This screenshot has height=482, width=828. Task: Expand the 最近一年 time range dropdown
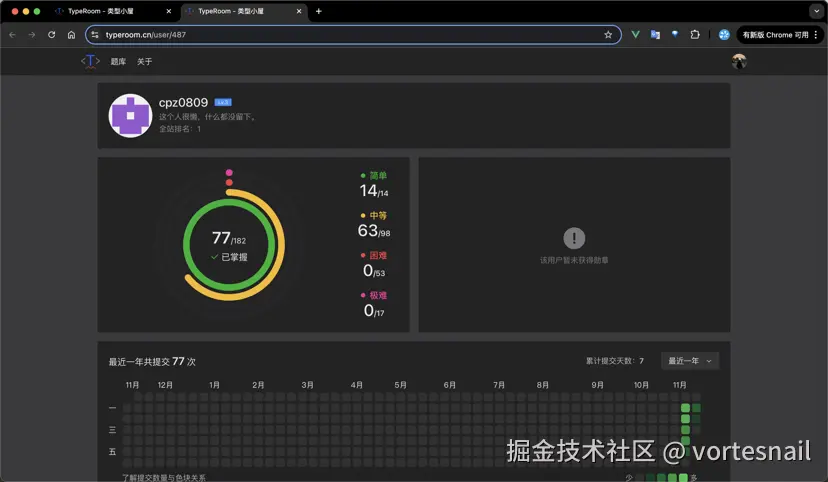coord(689,361)
